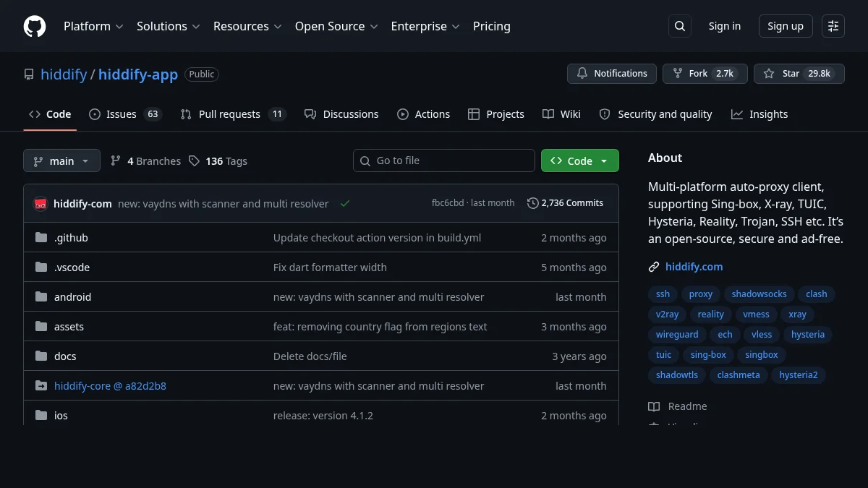Screen dimensions: 868x488
Task: Click the green commit status checkmark
Action: [x=345, y=204]
